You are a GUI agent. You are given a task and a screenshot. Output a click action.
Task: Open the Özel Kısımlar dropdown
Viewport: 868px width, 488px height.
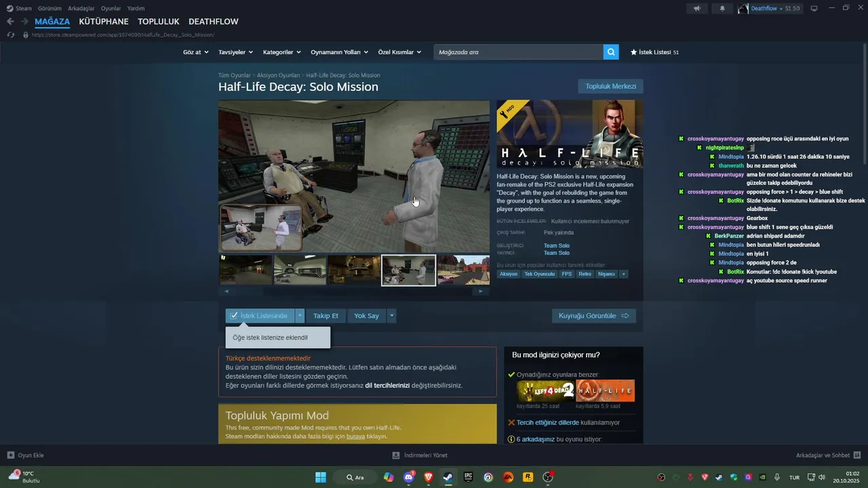(x=399, y=52)
